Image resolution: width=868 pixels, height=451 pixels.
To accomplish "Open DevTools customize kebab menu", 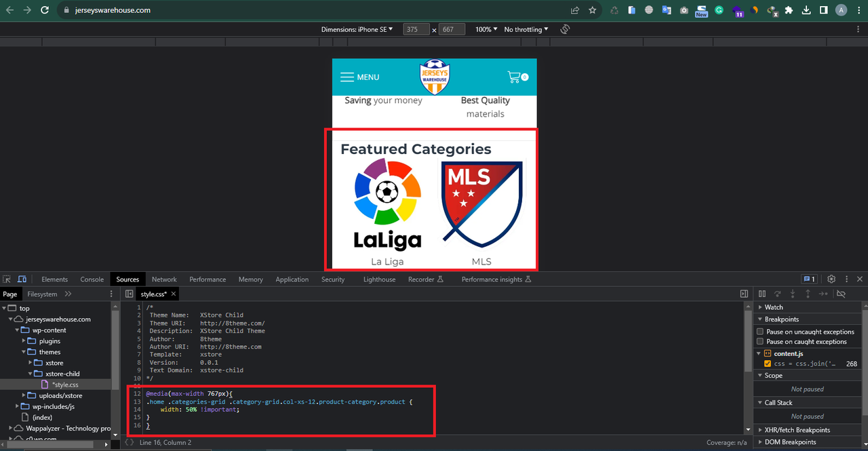I will (846, 279).
